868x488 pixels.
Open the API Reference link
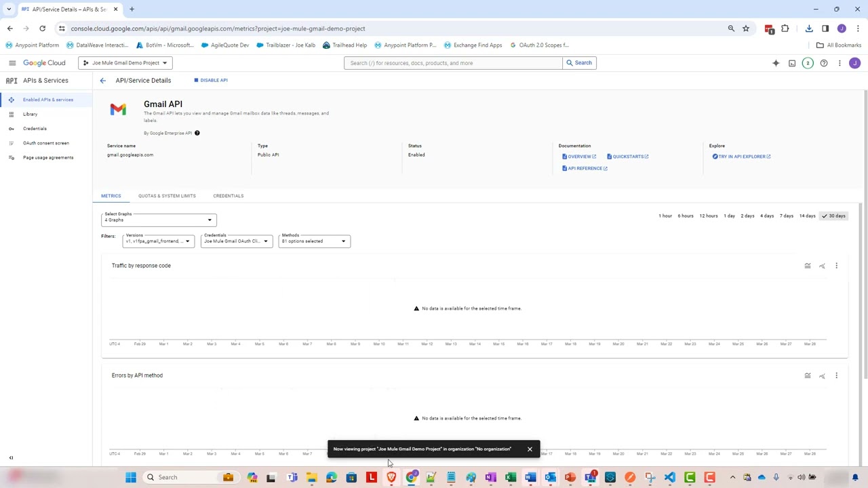point(585,169)
